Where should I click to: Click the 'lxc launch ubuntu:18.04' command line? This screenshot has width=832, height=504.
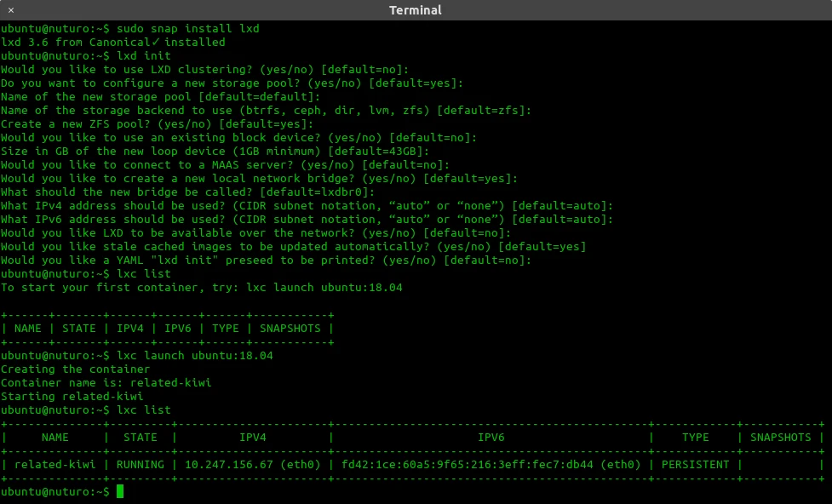[x=137, y=356]
